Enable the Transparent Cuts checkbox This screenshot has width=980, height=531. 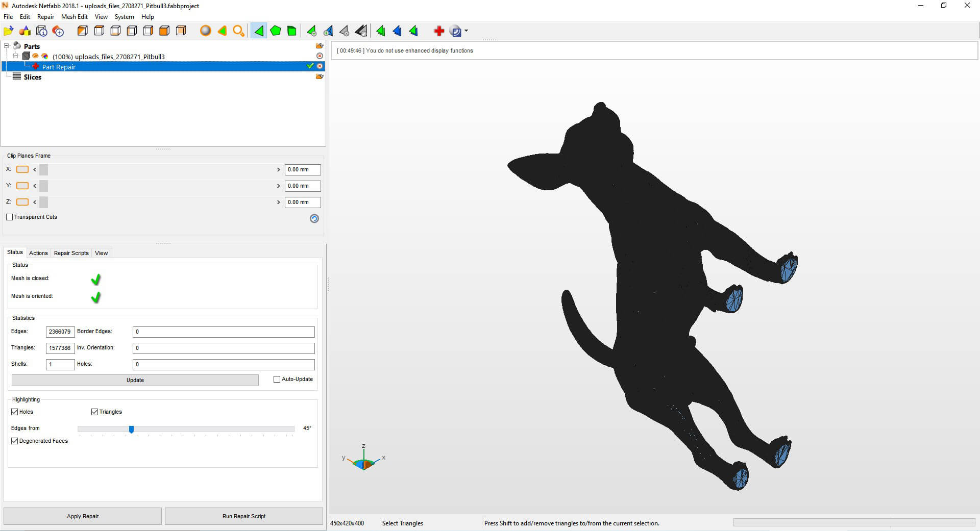point(10,217)
